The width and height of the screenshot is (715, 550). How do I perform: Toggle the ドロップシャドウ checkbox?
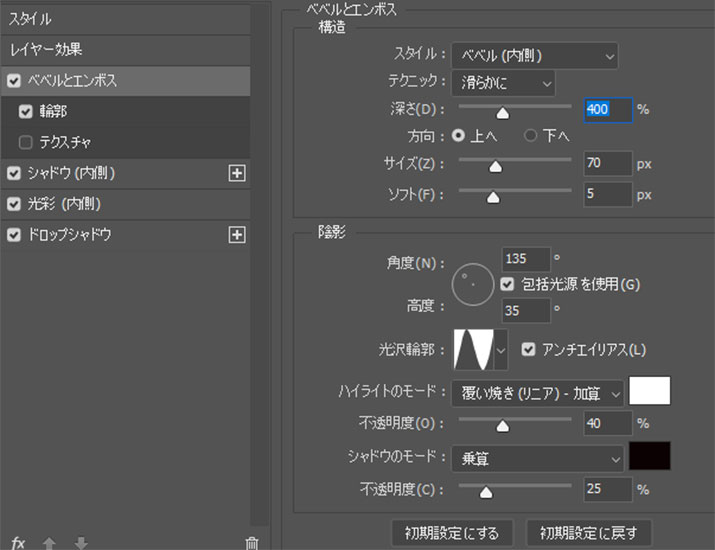(14, 235)
